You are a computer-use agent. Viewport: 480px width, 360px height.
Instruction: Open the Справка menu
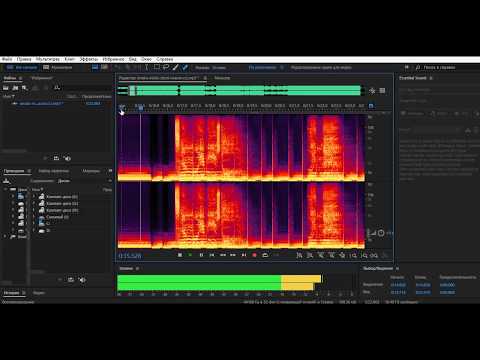pyautogui.click(x=165, y=59)
